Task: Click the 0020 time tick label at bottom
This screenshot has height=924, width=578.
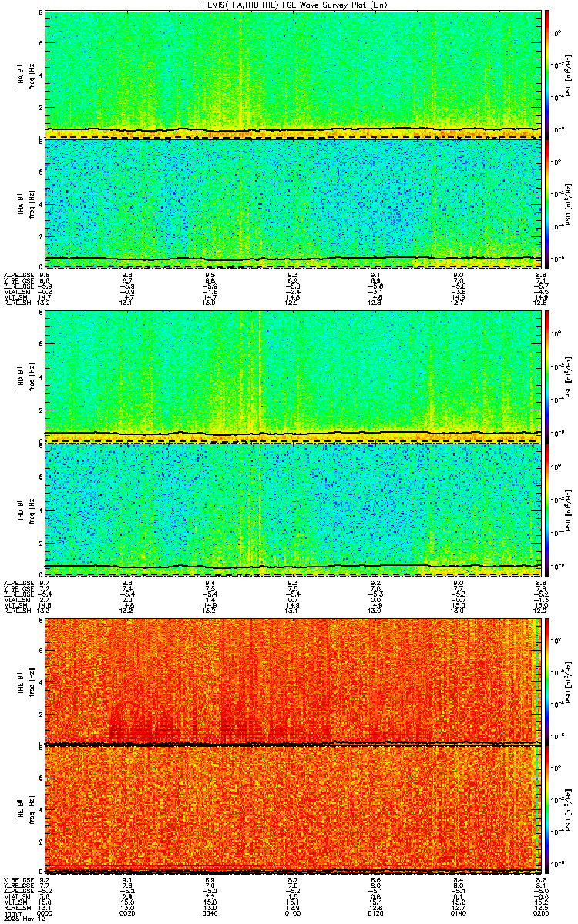Action: pyautogui.click(x=128, y=912)
